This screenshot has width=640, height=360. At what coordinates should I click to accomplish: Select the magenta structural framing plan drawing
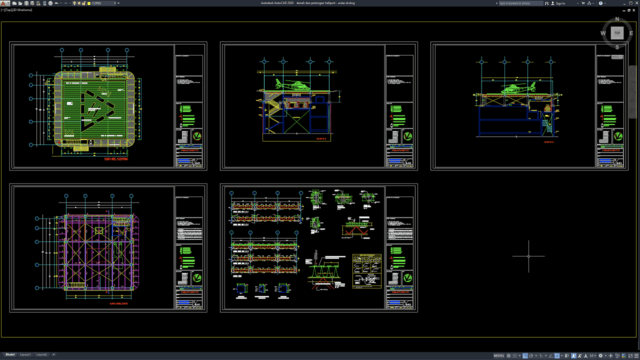[x=98, y=252]
